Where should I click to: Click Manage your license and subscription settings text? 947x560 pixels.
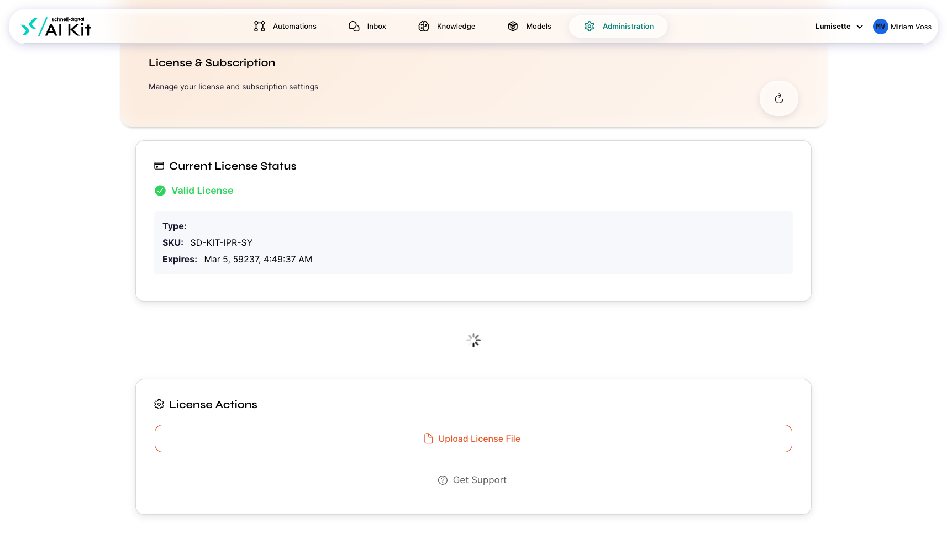(x=233, y=87)
